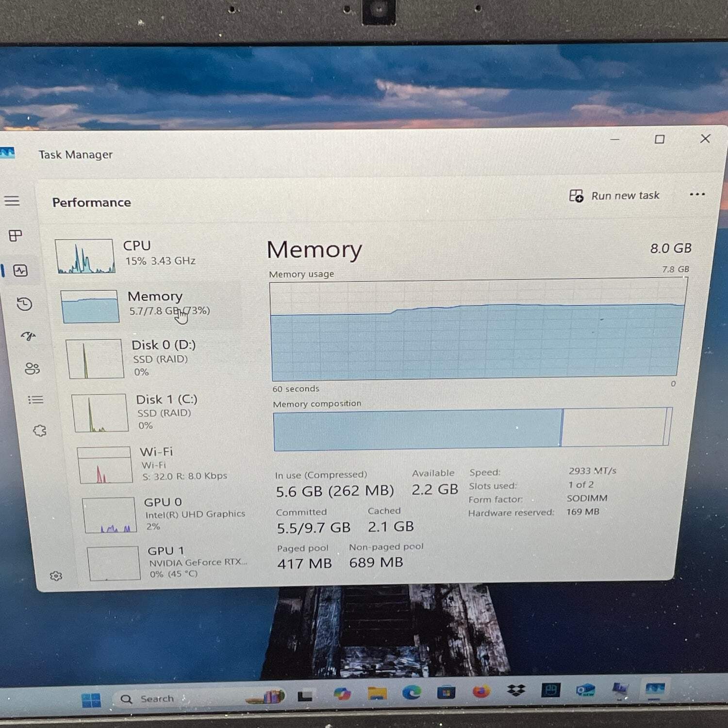This screenshot has height=728, width=728.
Task: Click the Wi-Fi throughput mini graph thumbnail
Action: [x=104, y=465]
